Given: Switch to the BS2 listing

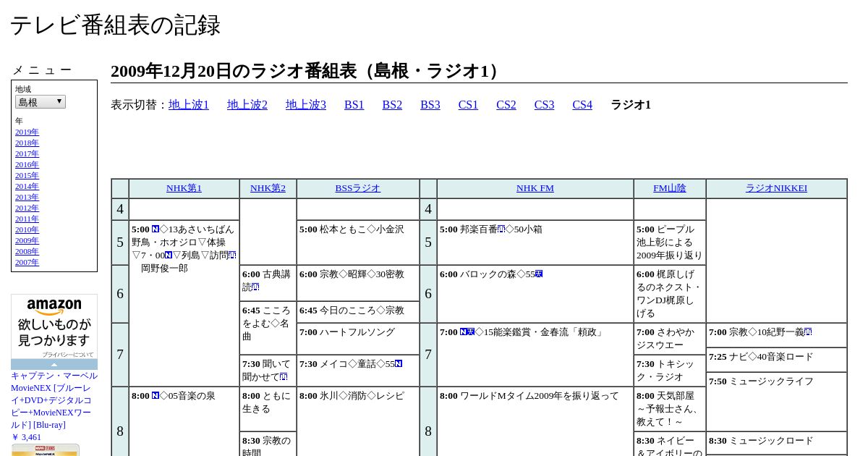Looking at the screenshot, I should [x=392, y=105].
